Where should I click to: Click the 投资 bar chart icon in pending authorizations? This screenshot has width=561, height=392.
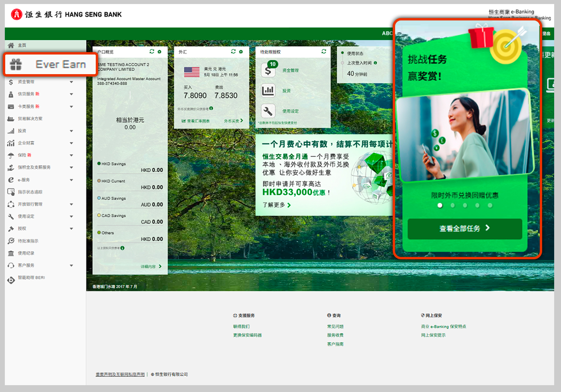pyautogui.click(x=268, y=91)
